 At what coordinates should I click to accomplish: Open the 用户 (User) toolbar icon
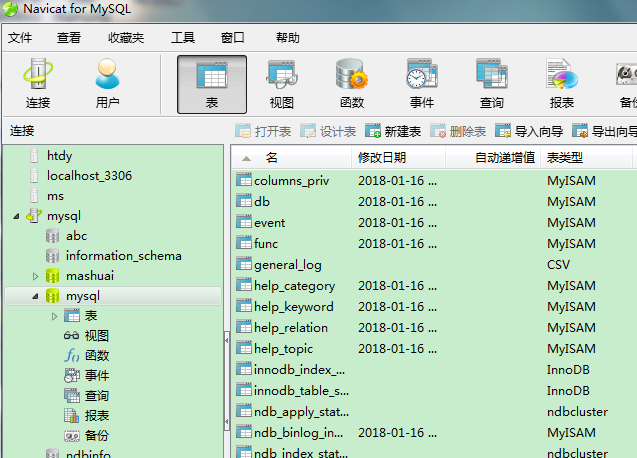click(x=108, y=84)
